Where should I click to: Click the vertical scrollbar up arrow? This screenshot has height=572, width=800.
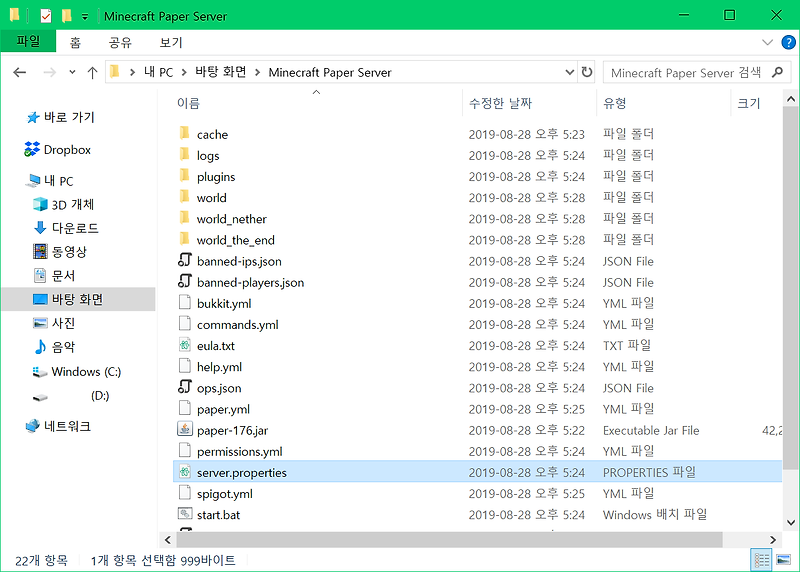[x=791, y=99]
